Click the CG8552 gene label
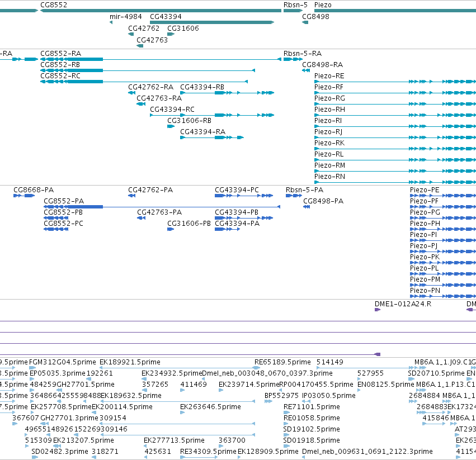This screenshot has height=460, width=476. coord(54,5)
